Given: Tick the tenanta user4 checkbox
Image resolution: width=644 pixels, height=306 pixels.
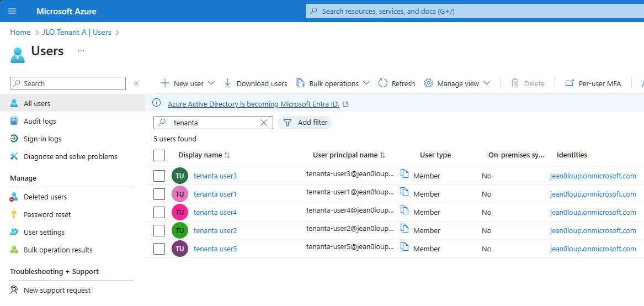Looking at the screenshot, I should click(159, 212).
